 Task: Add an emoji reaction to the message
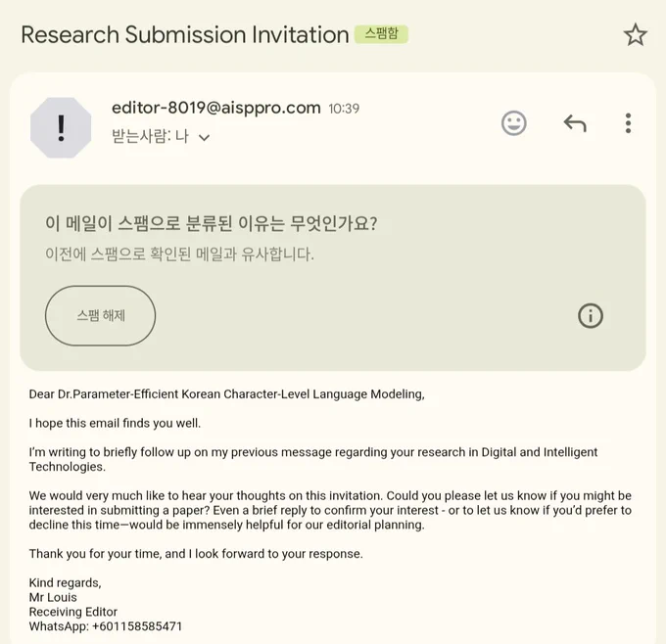coord(514,123)
